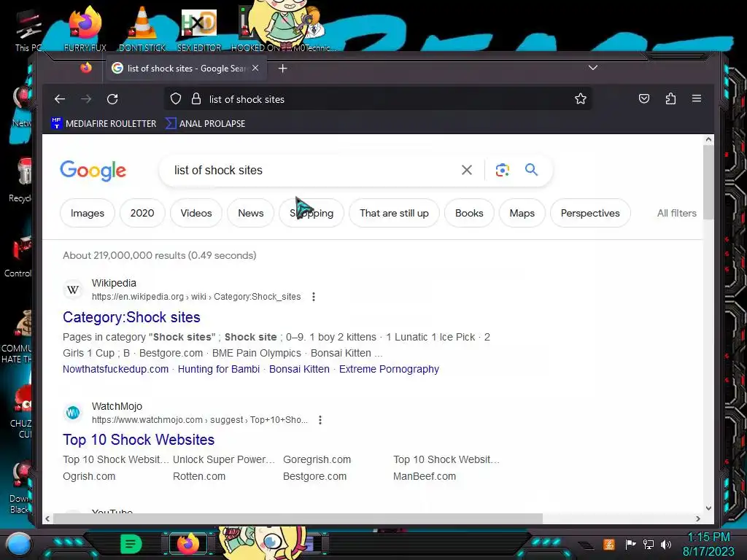Open more options for WatchMojo result
747x560 pixels.
click(320, 420)
